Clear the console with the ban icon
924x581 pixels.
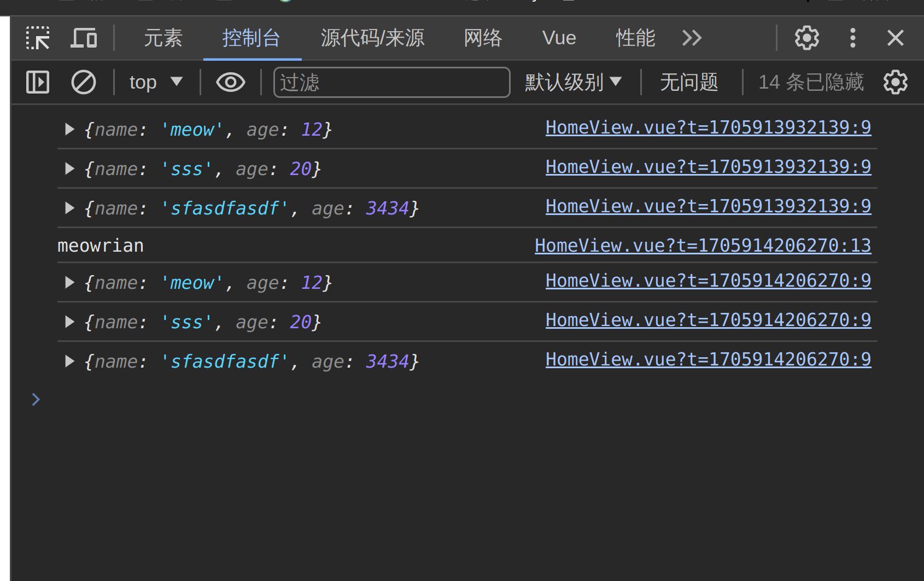click(x=83, y=83)
